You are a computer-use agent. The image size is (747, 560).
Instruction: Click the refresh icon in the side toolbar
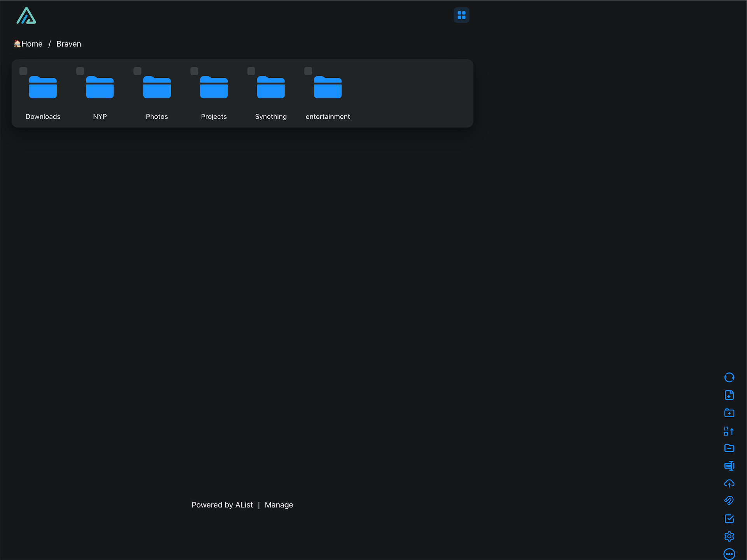(729, 377)
